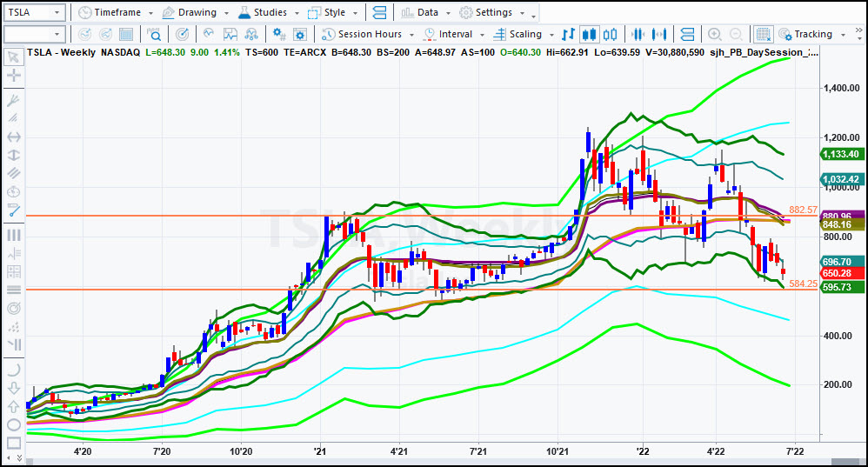Click the 7'22 date axis label
Viewport: 868px width, 467px height.
(794, 451)
